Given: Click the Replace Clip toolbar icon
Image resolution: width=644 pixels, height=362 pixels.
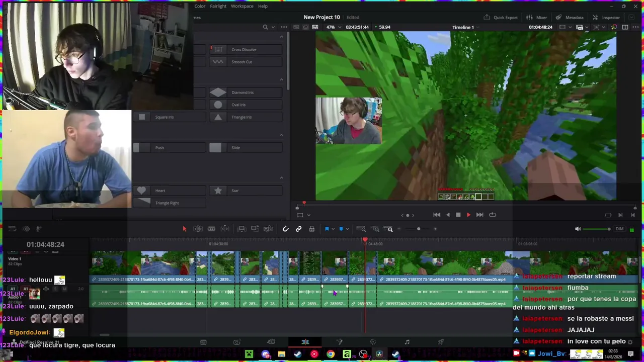Looking at the screenshot, I should 268,229.
